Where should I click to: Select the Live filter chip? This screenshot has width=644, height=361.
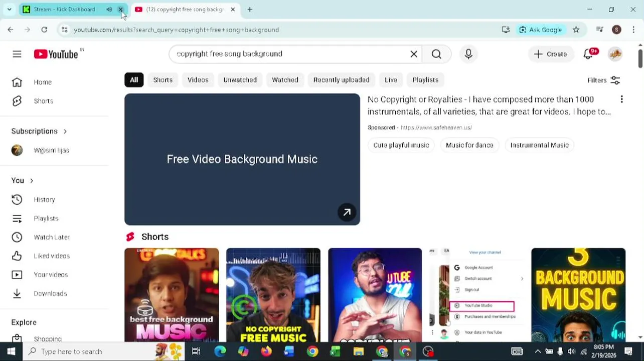[x=391, y=80]
